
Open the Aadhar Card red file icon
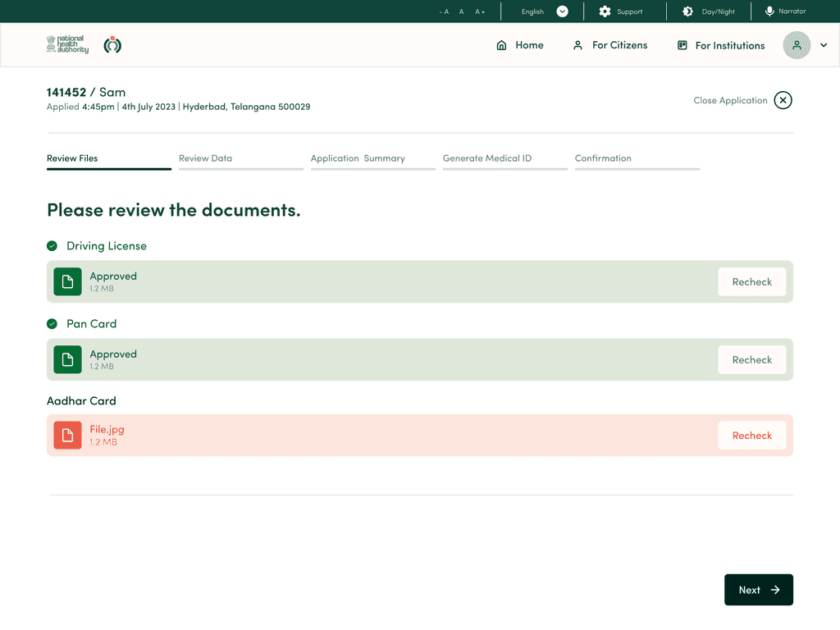tap(67, 435)
